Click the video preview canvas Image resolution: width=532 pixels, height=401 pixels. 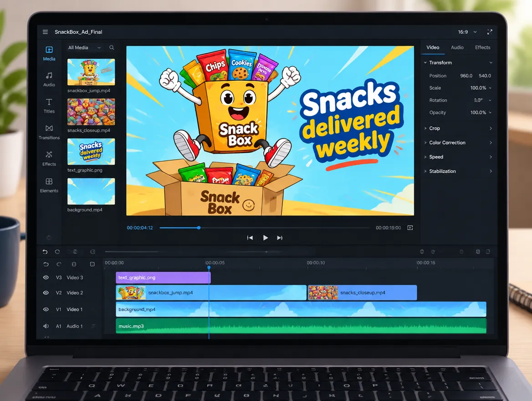click(270, 131)
